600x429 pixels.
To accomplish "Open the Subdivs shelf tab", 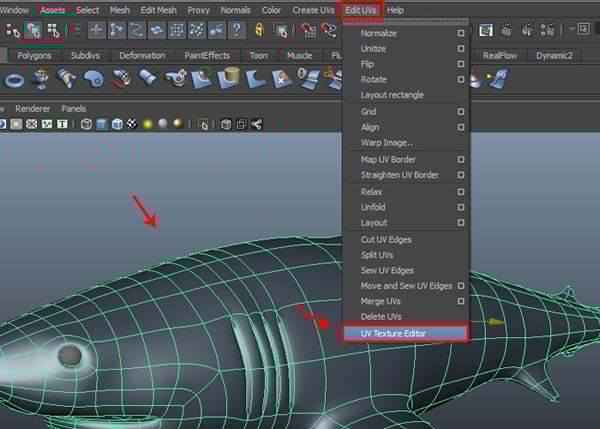I will point(85,56).
